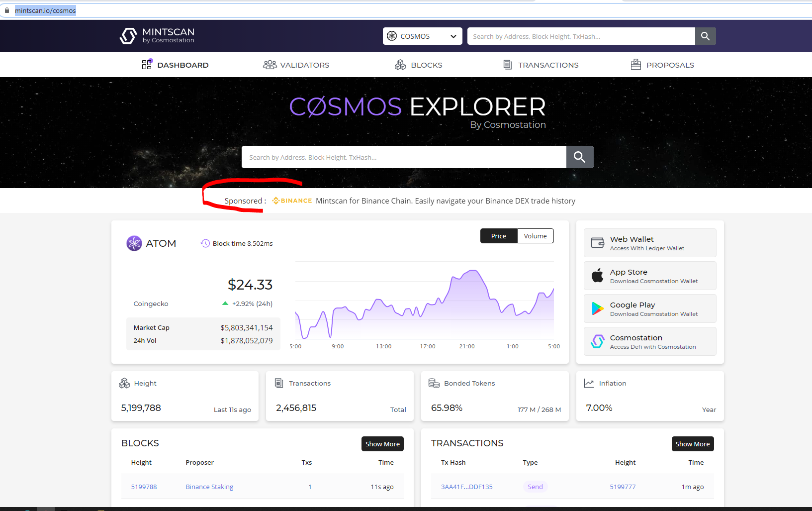Click the browser URL mintscan.io/cosmos
The width and height of the screenshot is (812, 511).
pos(45,10)
